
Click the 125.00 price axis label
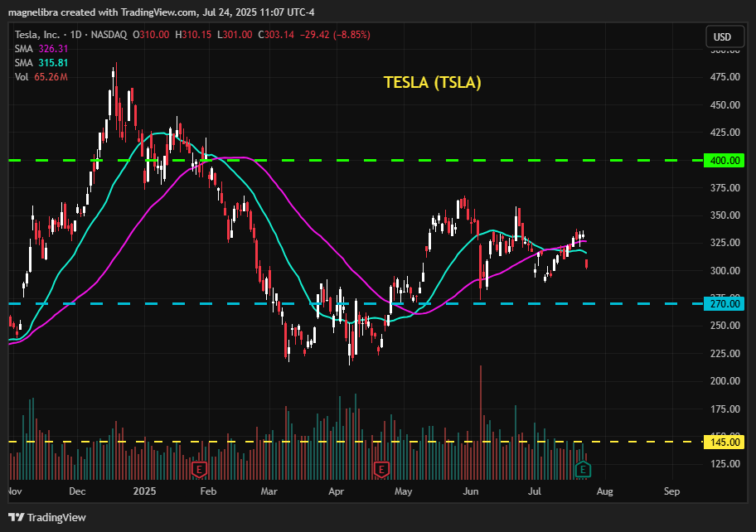tap(724, 463)
